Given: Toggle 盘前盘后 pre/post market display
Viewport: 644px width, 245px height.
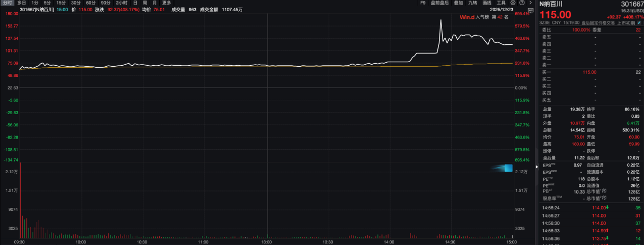Looking at the screenshot, I should (x=440, y=3).
